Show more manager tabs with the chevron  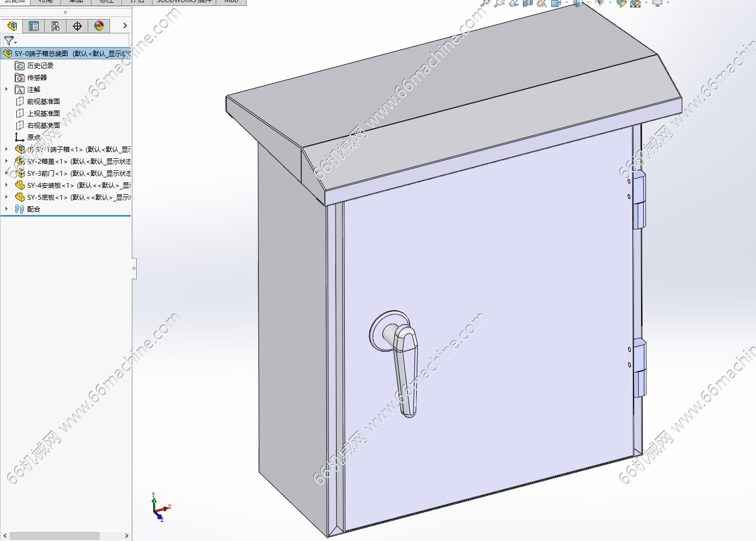tap(125, 26)
